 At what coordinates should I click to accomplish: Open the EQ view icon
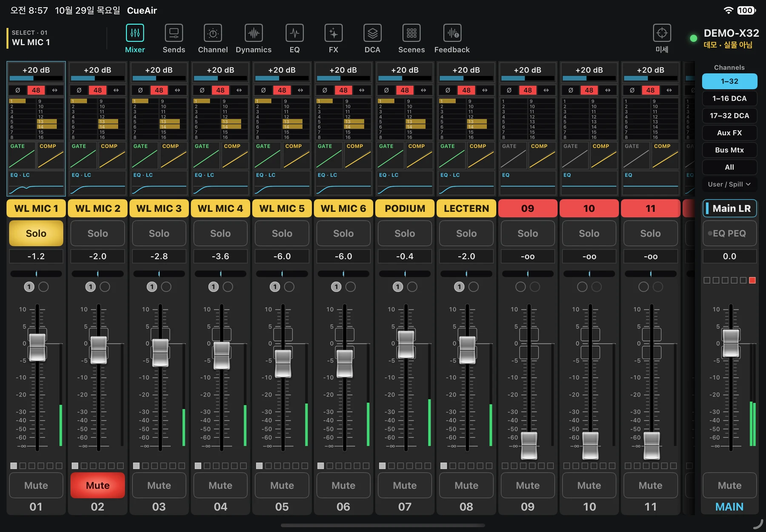point(294,33)
